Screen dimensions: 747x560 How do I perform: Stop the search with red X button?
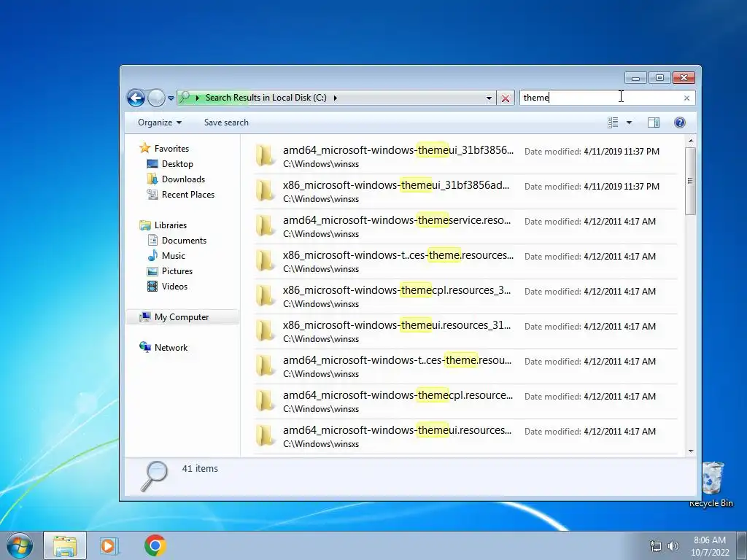[x=506, y=98]
